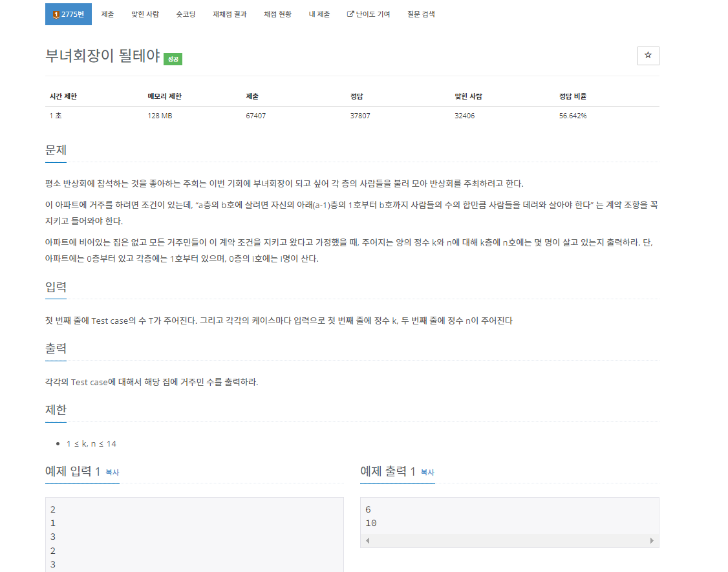Click the 예제 입력 1 heading
Image resolution: width=728 pixels, height=572 pixels.
point(73,472)
